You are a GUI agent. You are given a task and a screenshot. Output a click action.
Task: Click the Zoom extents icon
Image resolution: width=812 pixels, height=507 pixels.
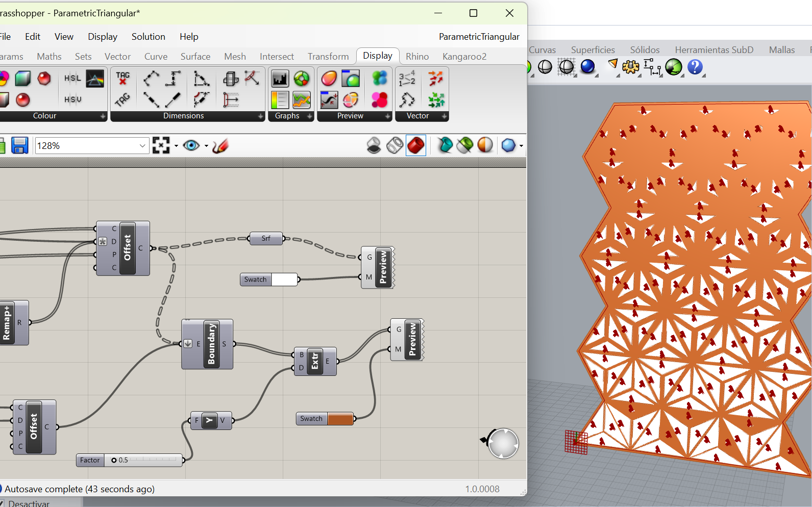pyautogui.click(x=161, y=146)
